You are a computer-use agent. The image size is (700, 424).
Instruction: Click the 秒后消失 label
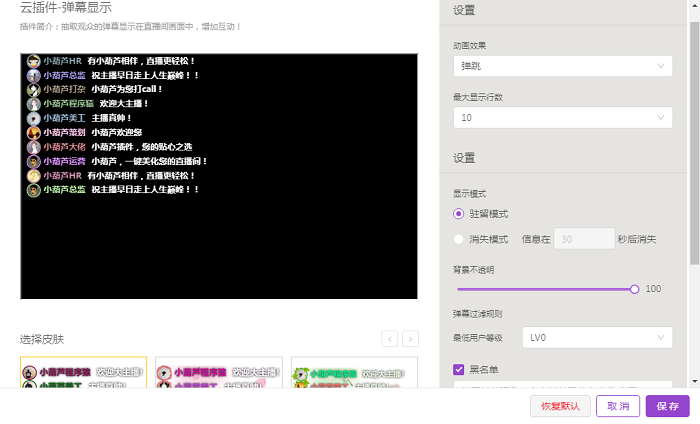(637, 239)
